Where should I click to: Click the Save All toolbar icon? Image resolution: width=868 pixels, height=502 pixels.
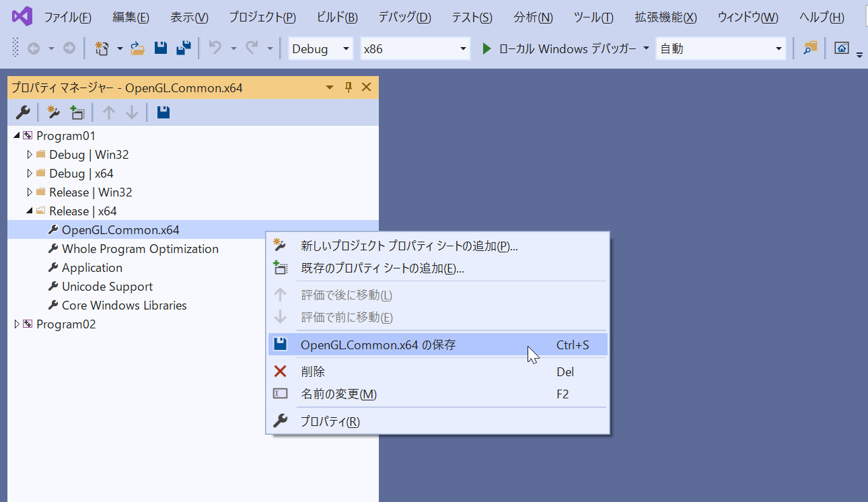tap(183, 48)
